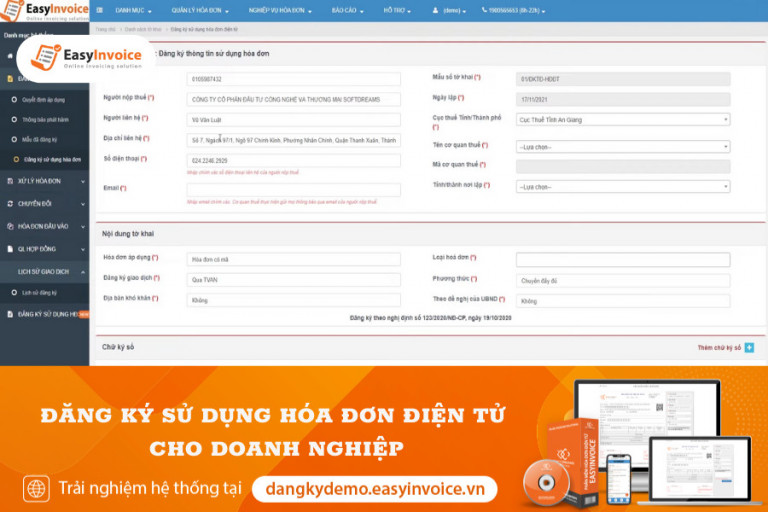
Task: Select Thông báo phát hành in sidebar
Action: point(45,120)
